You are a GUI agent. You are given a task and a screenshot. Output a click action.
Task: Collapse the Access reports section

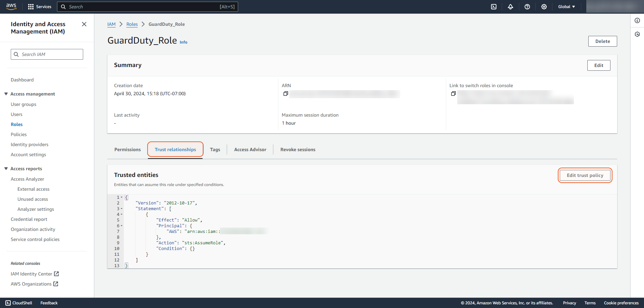pyautogui.click(x=6, y=169)
